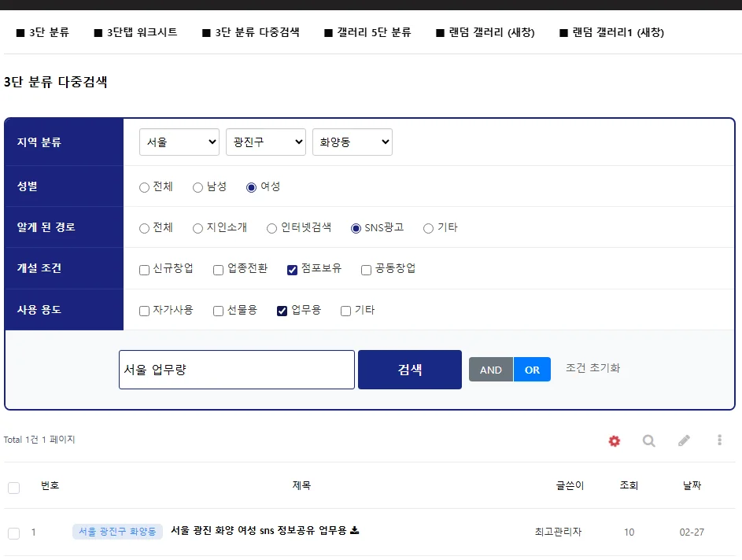This screenshot has width=742, height=560.
Task: Select the 인터넷검색 radio option
Action: (271, 228)
